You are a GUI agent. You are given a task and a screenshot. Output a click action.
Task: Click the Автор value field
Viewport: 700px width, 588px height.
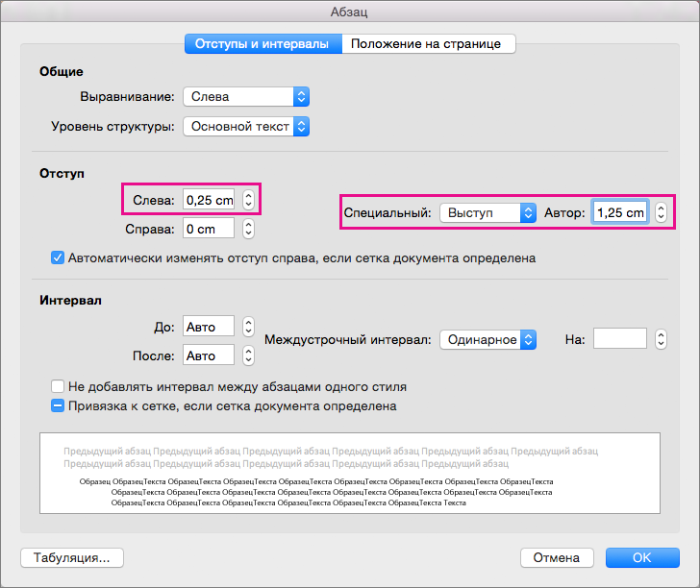(620, 212)
